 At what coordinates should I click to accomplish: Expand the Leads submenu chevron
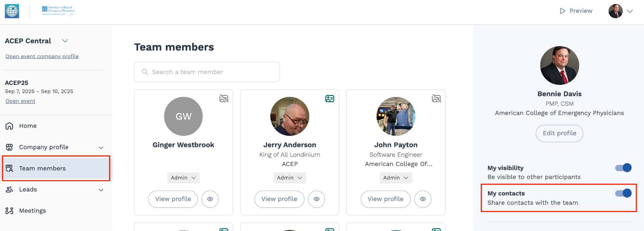101,190
